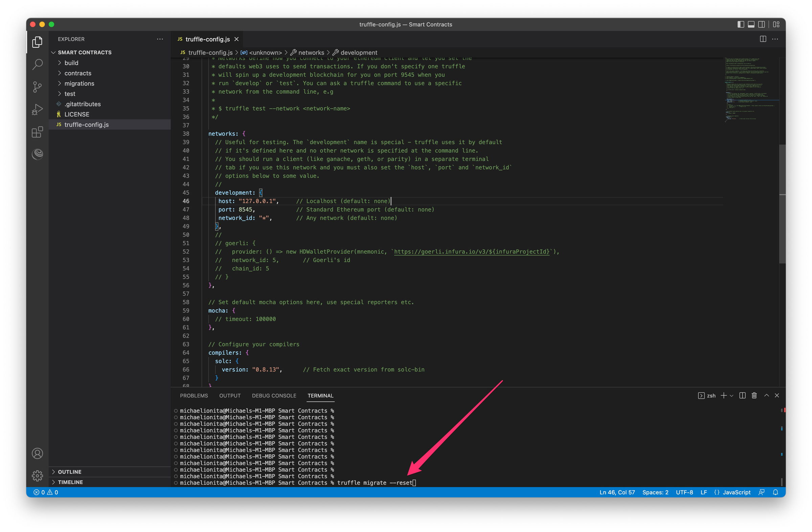This screenshot has height=532, width=812.
Task: Click the 'port: 8545,' line in the editor
Action: [x=236, y=209]
